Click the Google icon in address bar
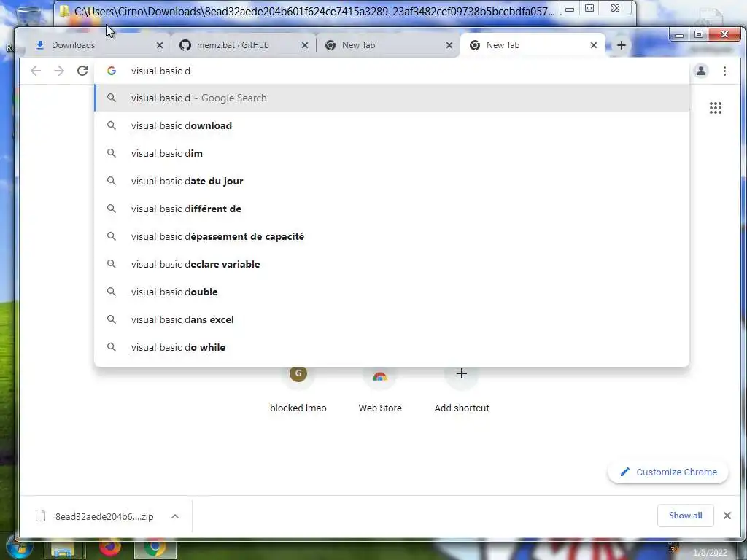 (112, 71)
